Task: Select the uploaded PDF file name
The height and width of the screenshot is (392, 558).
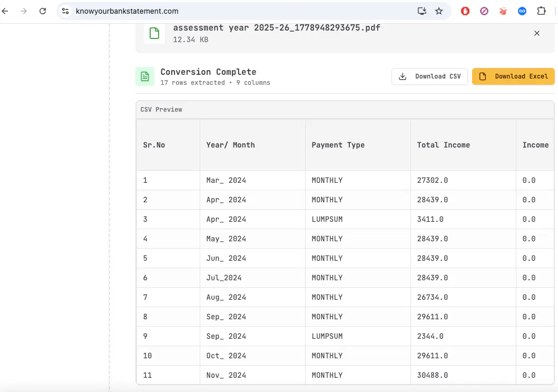Action: tap(277, 28)
